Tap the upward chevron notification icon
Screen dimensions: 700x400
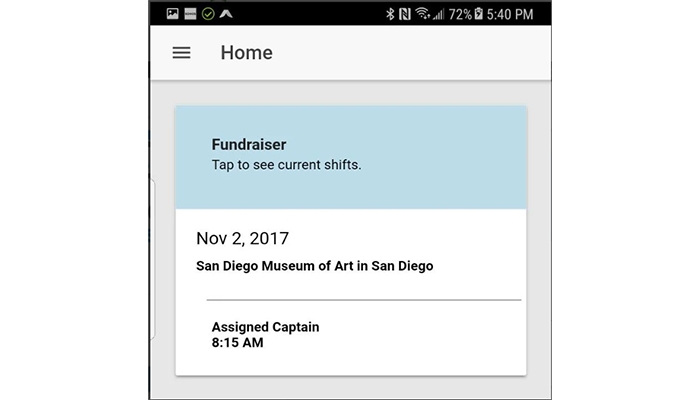pos(227,13)
